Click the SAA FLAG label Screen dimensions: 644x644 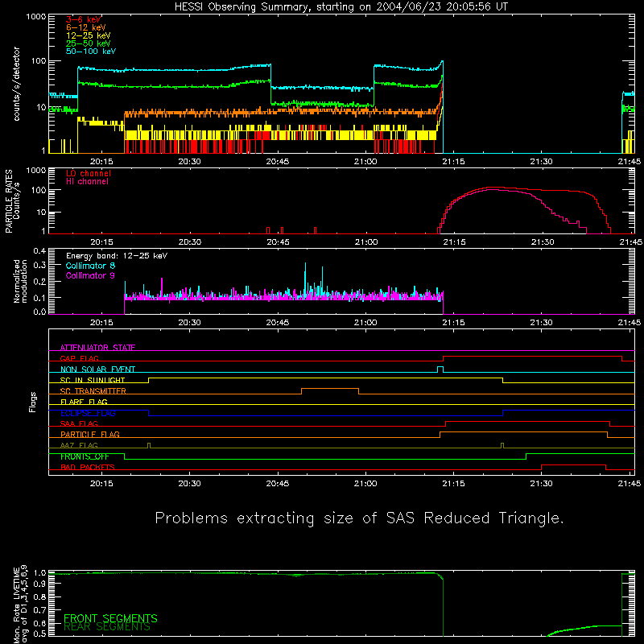point(79,423)
